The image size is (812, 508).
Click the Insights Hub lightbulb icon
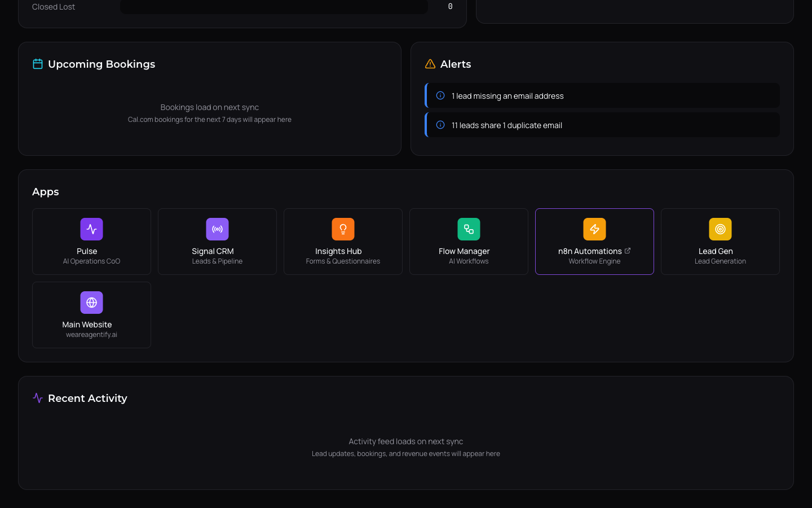coord(343,229)
